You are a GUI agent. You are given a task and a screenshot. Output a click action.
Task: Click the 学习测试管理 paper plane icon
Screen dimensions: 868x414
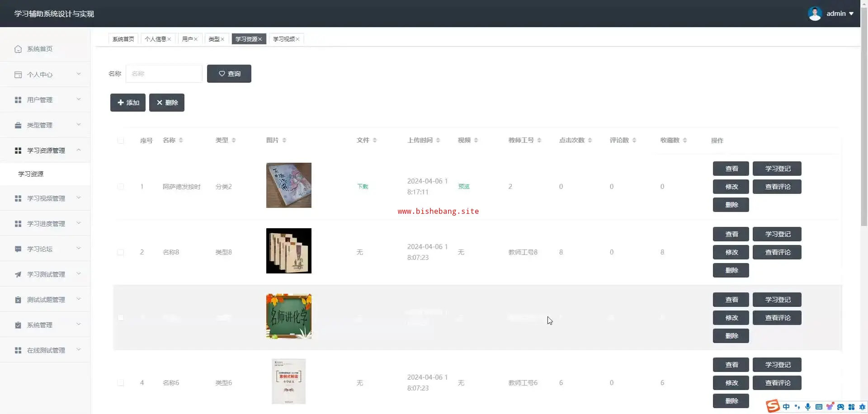(x=18, y=274)
